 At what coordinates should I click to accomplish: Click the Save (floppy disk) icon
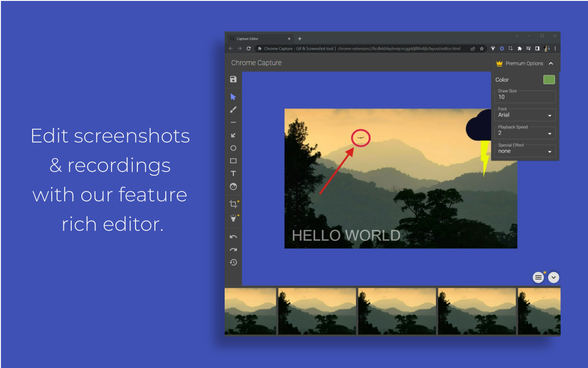[x=233, y=79]
